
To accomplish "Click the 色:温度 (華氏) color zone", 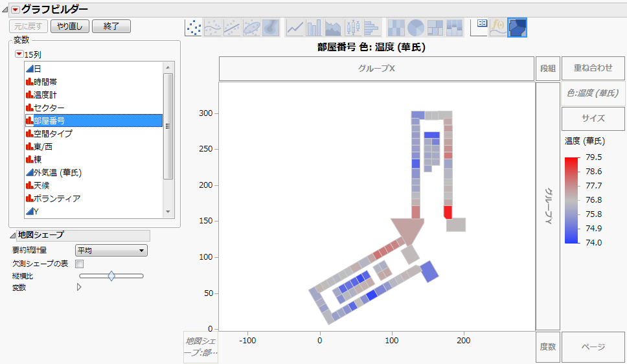I will [593, 93].
